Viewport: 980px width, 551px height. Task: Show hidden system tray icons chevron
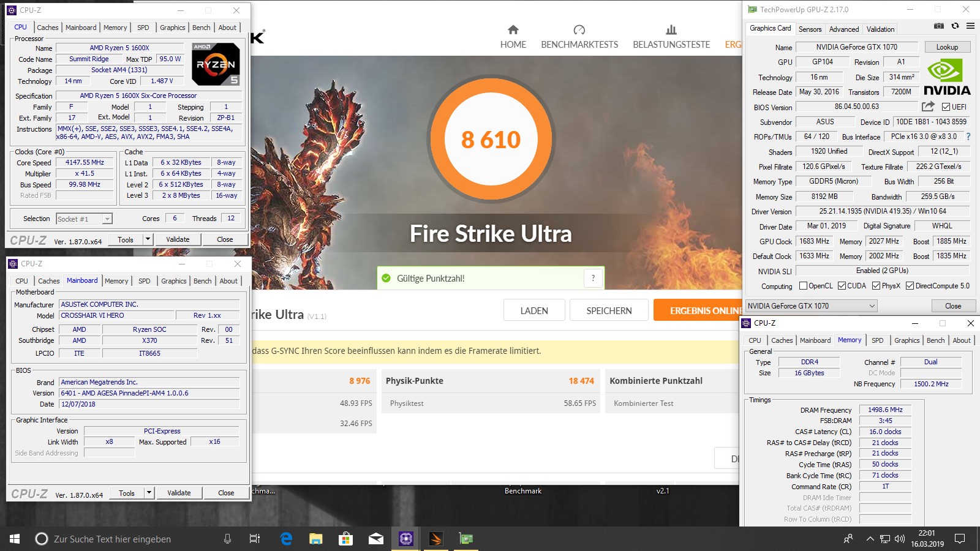pos(870,539)
